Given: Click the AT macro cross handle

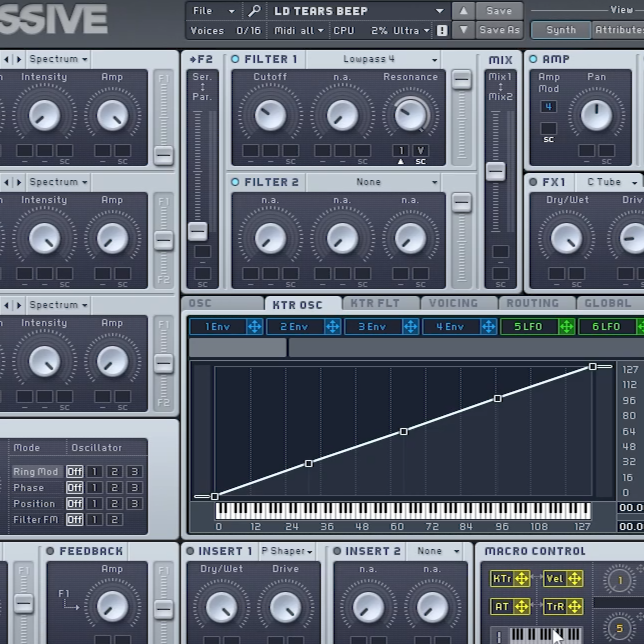Looking at the screenshot, I should click(519, 607).
